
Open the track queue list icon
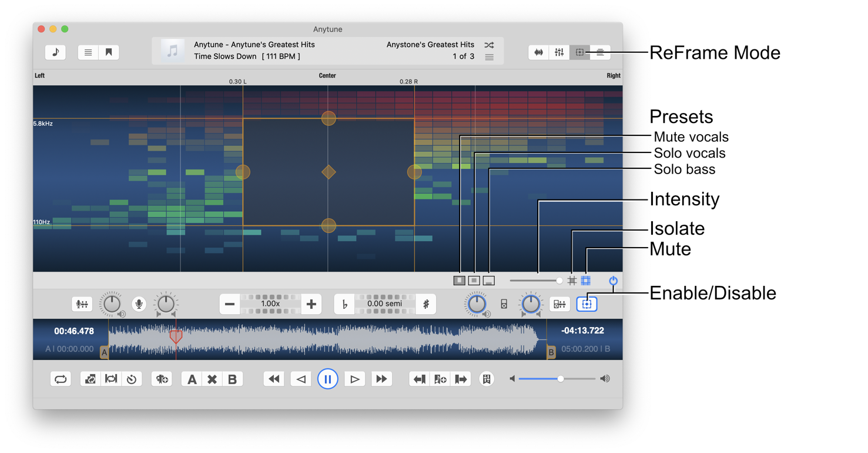[489, 57]
